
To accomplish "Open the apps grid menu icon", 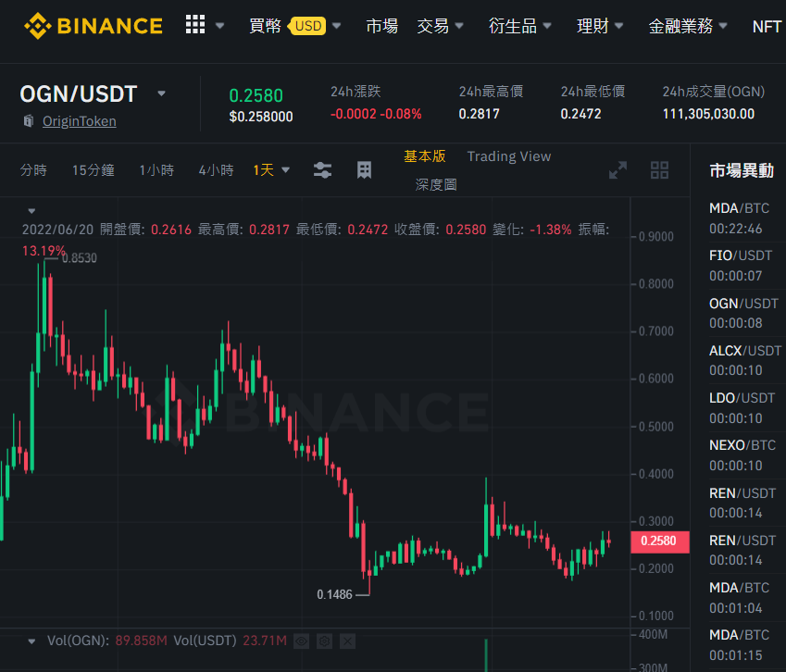I will tap(195, 25).
